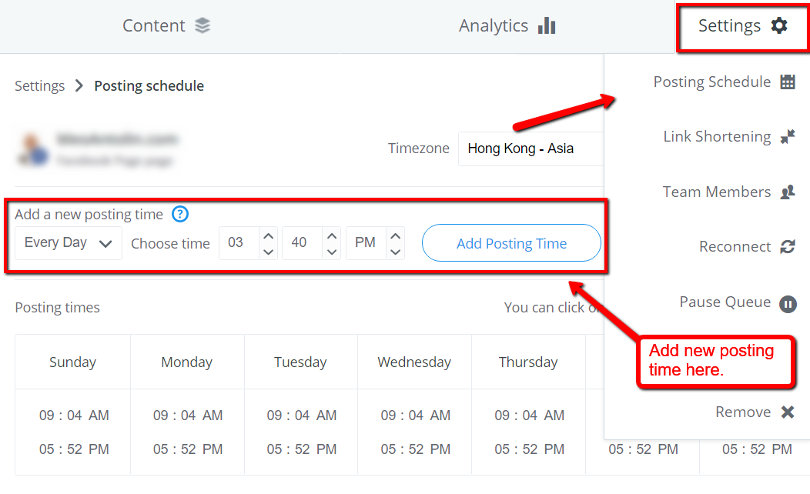
Task: Click the PM period field
Action: 367,242
